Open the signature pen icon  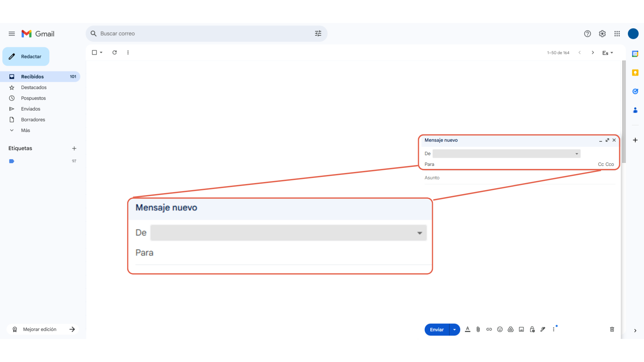tap(543, 329)
